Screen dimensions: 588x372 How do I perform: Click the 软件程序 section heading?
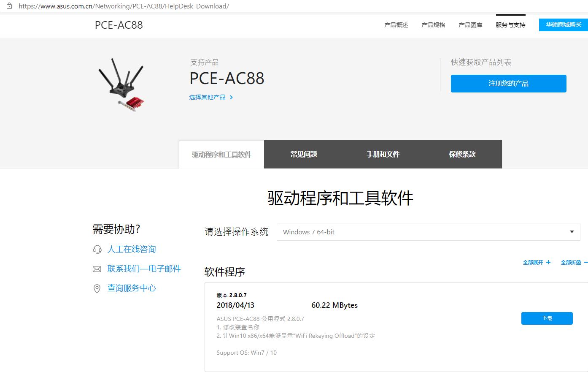click(x=225, y=272)
